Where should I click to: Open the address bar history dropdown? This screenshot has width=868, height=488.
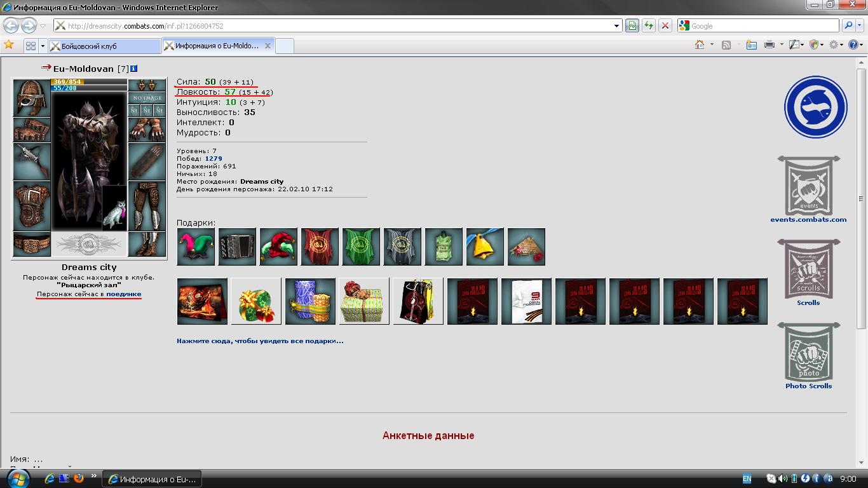(x=616, y=26)
